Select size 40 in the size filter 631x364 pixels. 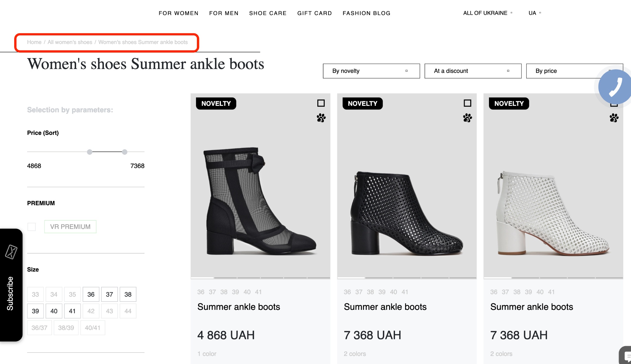point(54,311)
